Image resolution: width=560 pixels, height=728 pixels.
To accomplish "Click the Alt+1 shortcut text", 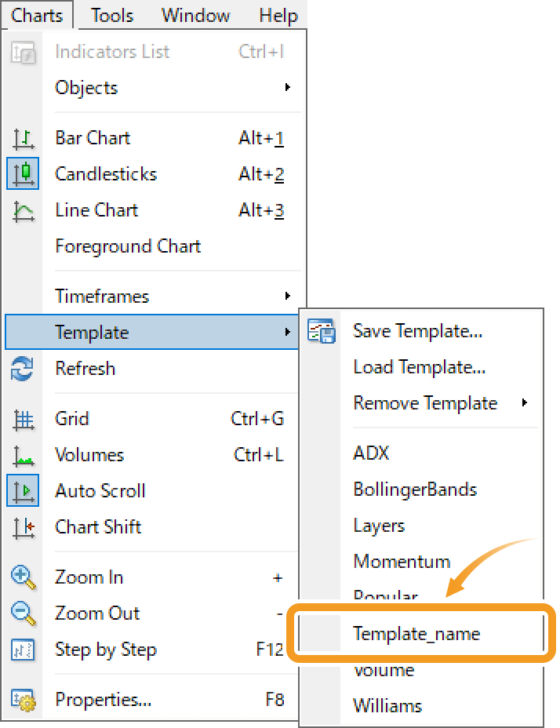I will (x=261, y=138).
